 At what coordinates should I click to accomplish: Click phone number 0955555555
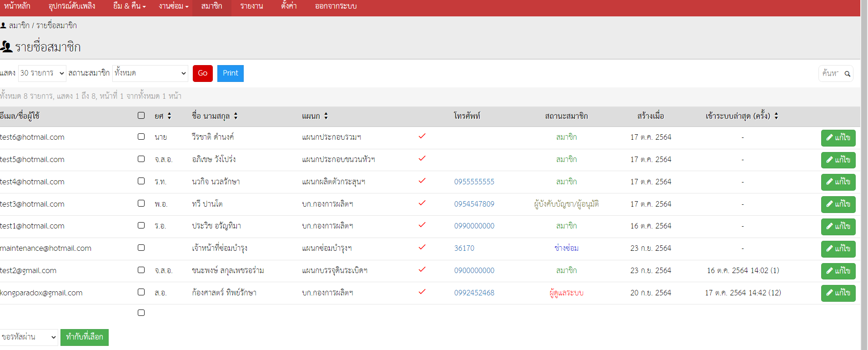474,182
